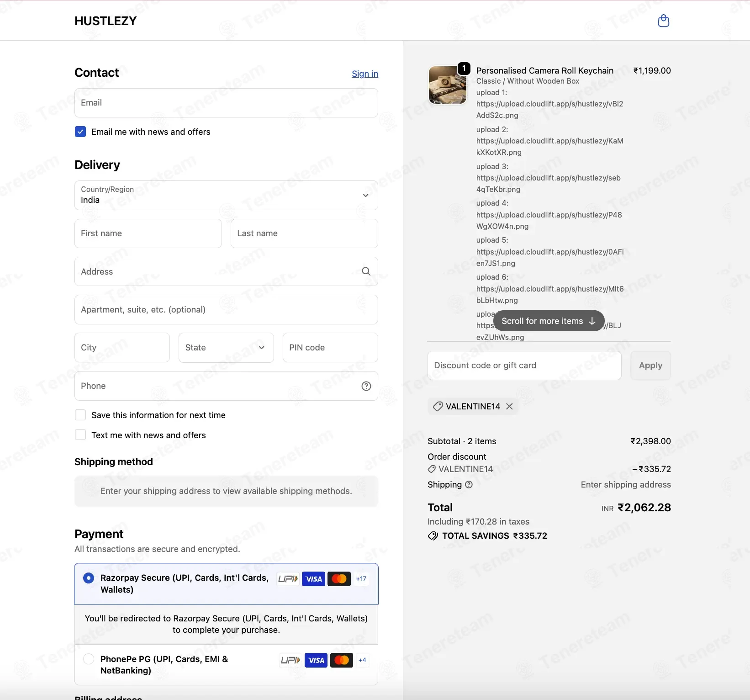Select Razorpay Secure payment option

pos(89,578)
